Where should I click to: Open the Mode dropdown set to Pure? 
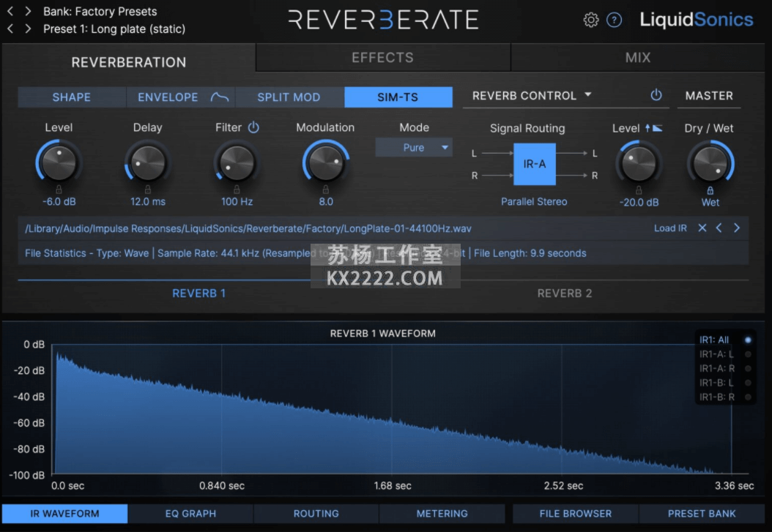pyautogui.click(x=414, y=148)
